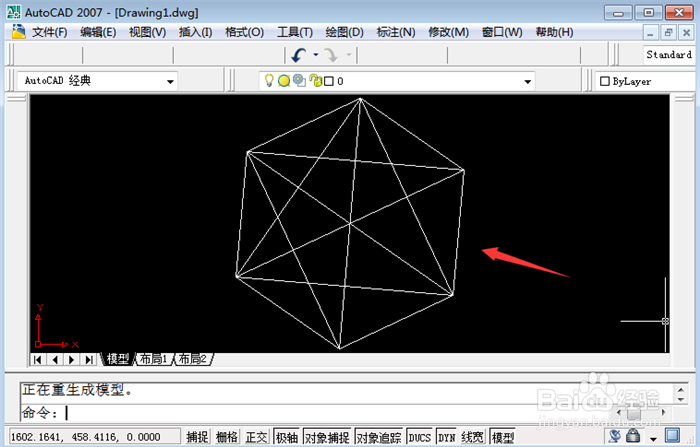
Task: Click toolbar lock padlock icon in status bar
Action: click(633, 435)
